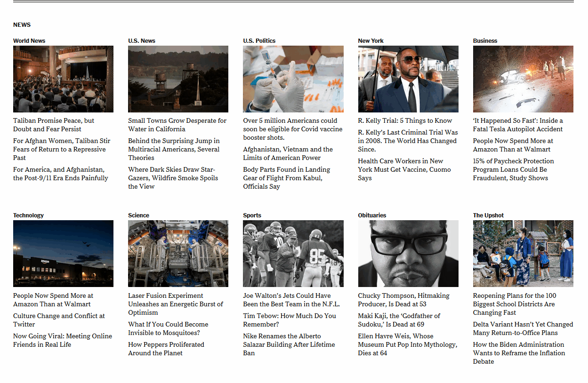Image resolution: width=588 pixels, height=383 pixels.
Task: Click the R. Kelly courthouse photo
Action: [408, 79]
